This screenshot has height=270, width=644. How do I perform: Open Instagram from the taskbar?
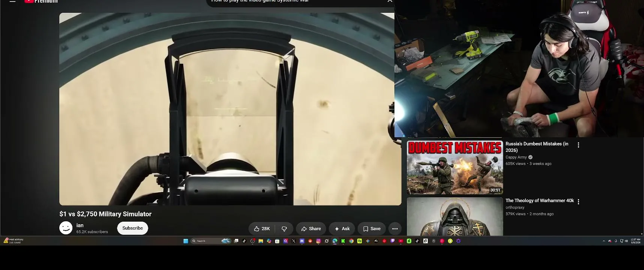click(x=318, y=241)
